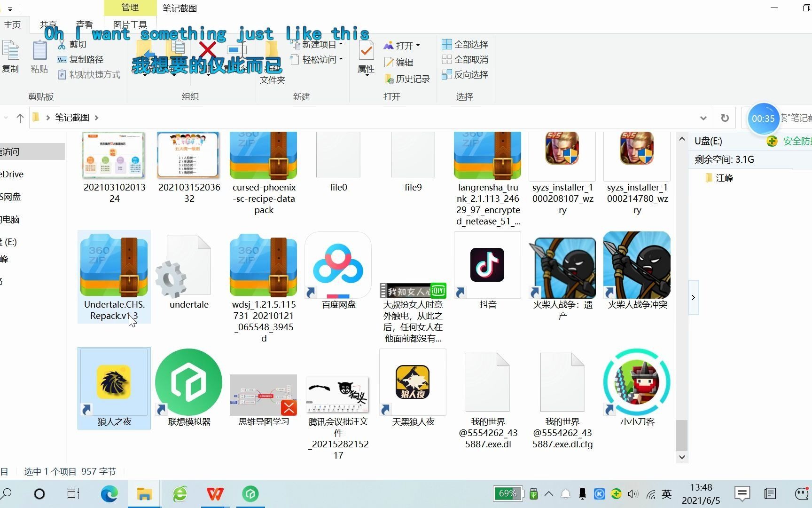Expand the chevron after 笔记截图 breadcrumb
The image size is (812, 508).
click(x=97, y=118)
